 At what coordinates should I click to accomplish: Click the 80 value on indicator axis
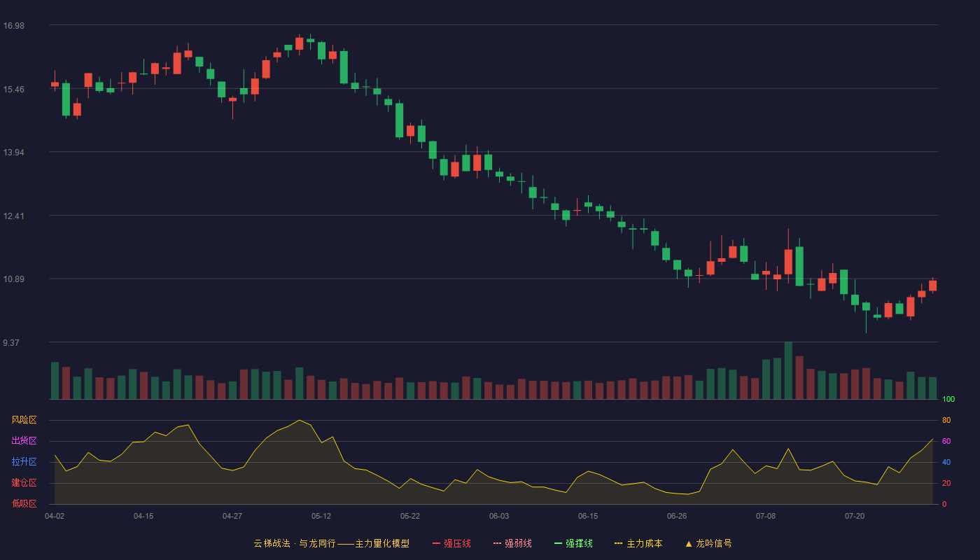pyautogui.click(x=946, y=420)
